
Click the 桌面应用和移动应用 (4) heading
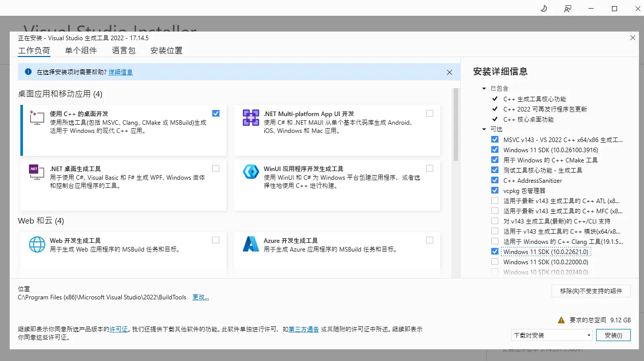point(60,94)
